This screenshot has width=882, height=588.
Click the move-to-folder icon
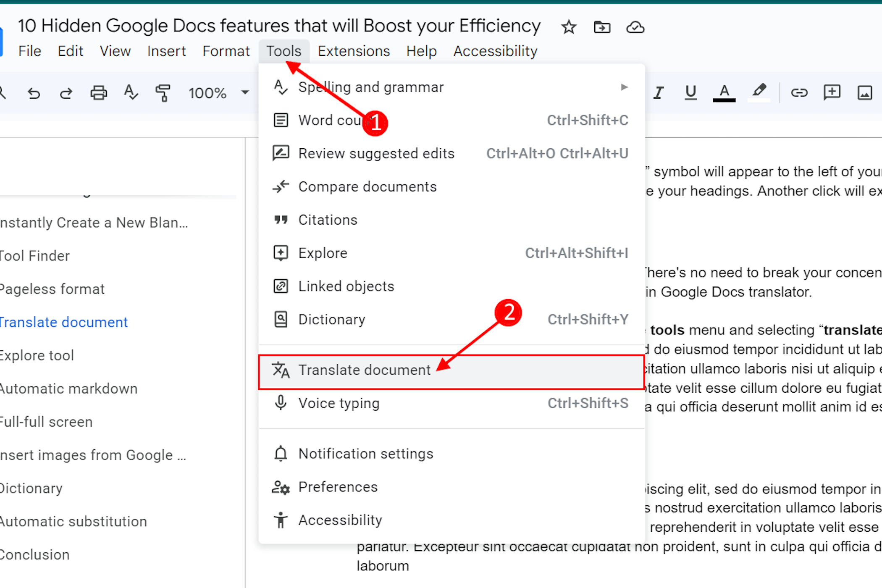tap(602, 27)
